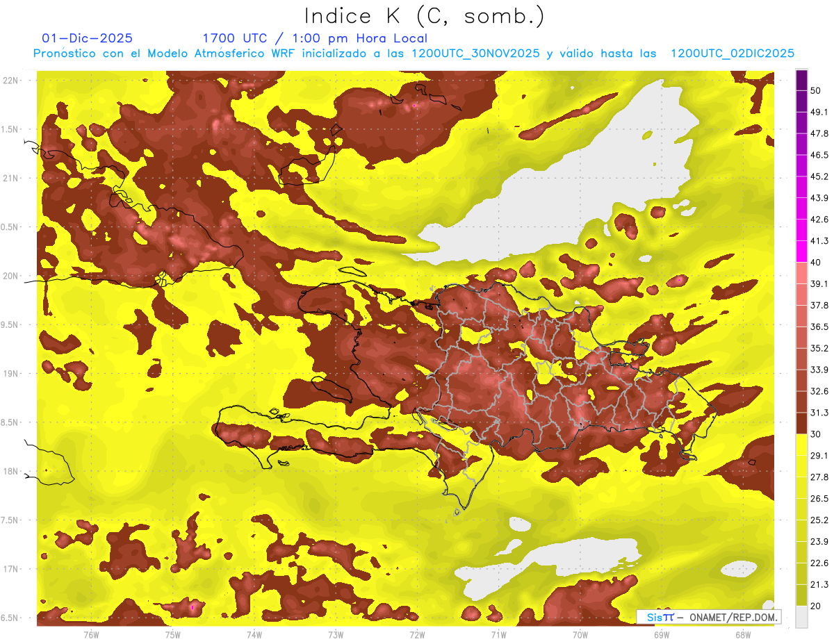834x644 pixels.
Task: Click the magenta swatch between 40 and 41.3
Action: [802, 251]
